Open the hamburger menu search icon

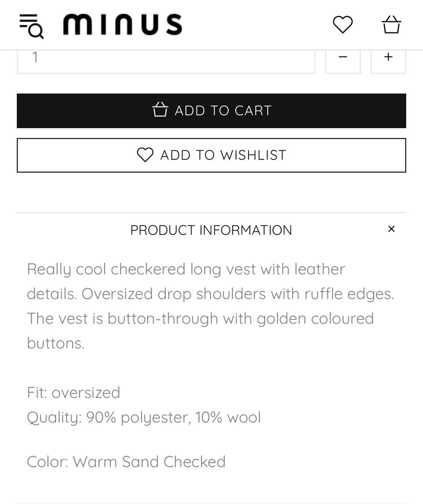31,26
